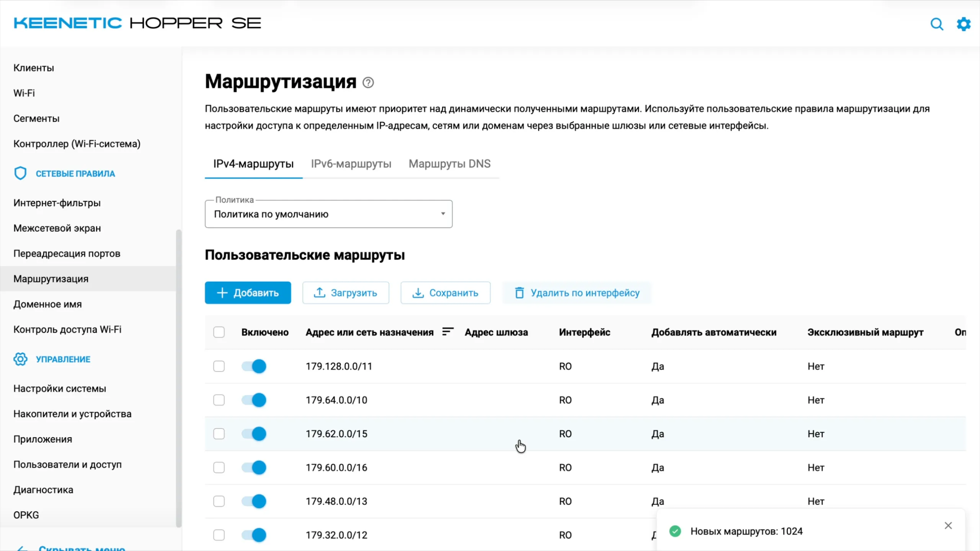Image resolution: width=980 pixels, height=551 pixels.
Task: Close the Новых маршрутов notification
Action: click(x=948, y=525)
